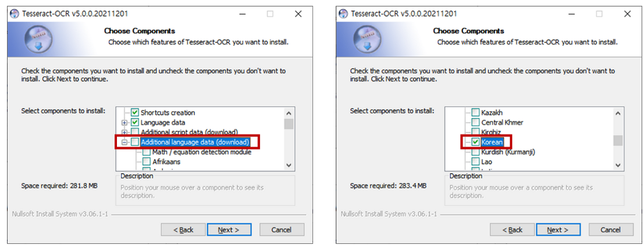The height and width of the screenshot is (248, 644).
Task: Click scroll up arrow in right component list
Action: point(618,113)
